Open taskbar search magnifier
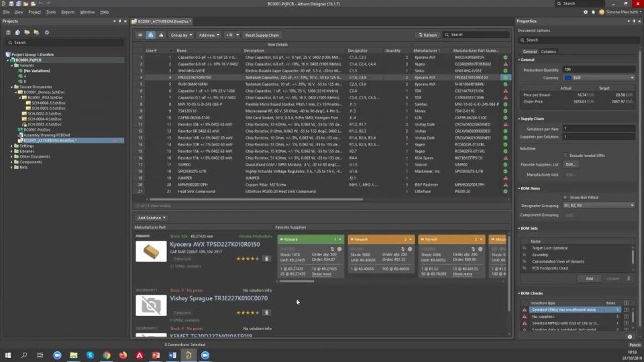 coord(24,355)
